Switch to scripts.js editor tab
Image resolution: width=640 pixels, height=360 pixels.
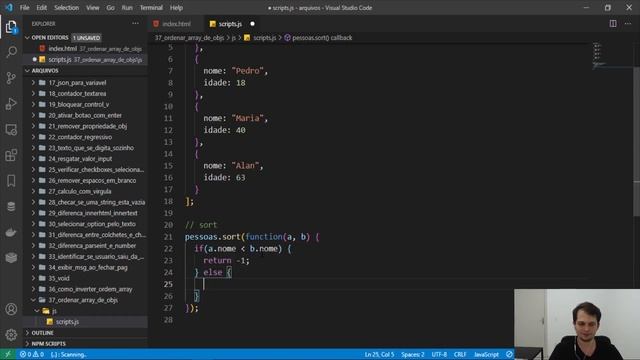tap(230, 24)
